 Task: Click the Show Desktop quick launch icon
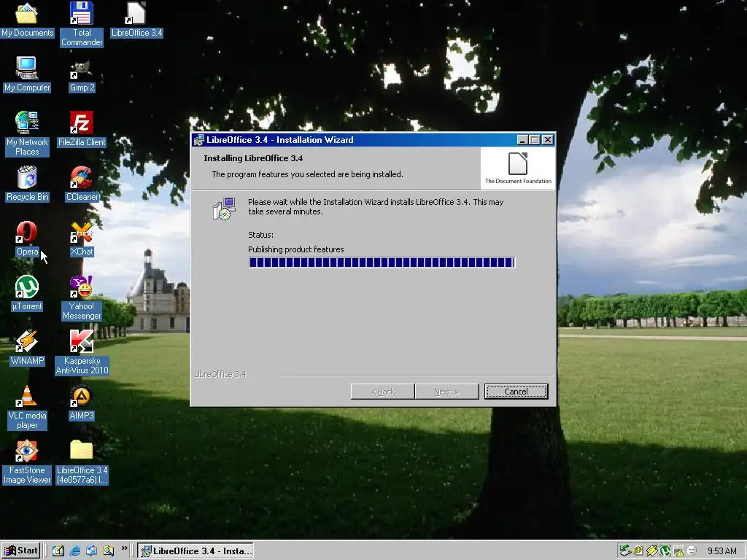pos(58,551)
